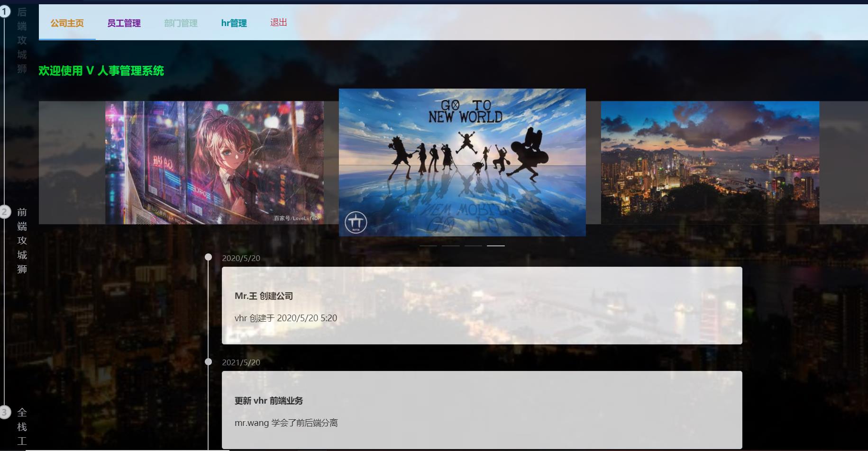The width and height of the screenshot is (868, 451).
Task: Switch to the 员工管理 menu item
Action: [124, 23]
